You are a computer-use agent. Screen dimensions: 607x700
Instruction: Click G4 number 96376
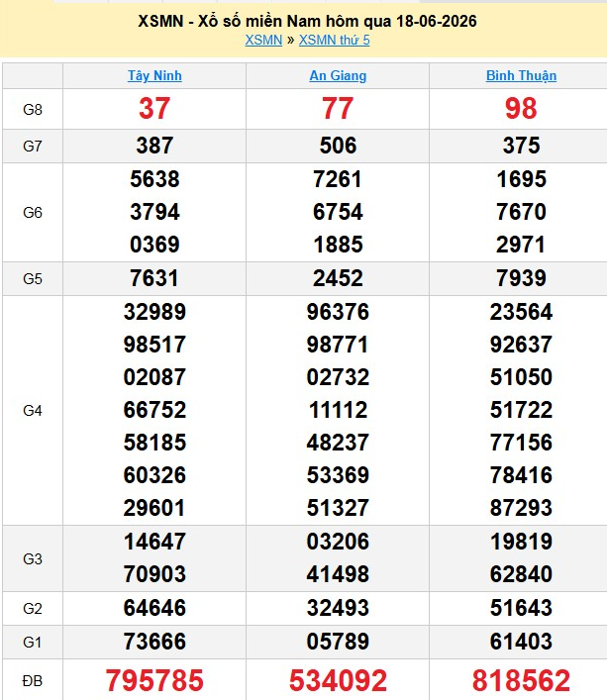338,312
